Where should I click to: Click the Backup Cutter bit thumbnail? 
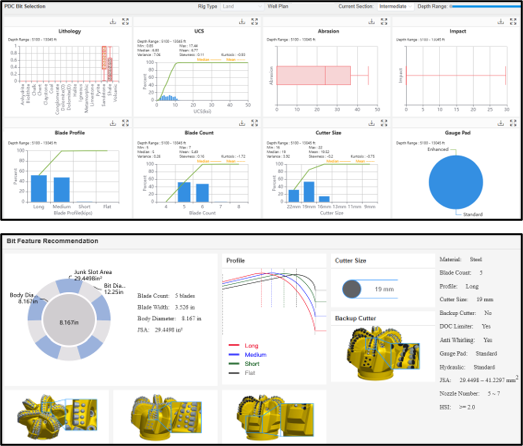click(383, 354)
